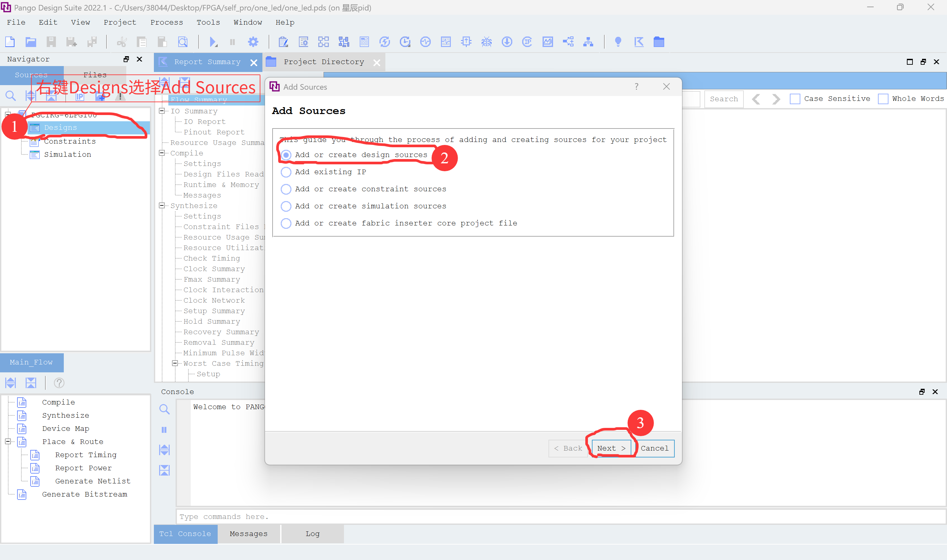Collapse the Compile report tree node
947x560 pixels.
pyautogui.click(x=162, y=153)
